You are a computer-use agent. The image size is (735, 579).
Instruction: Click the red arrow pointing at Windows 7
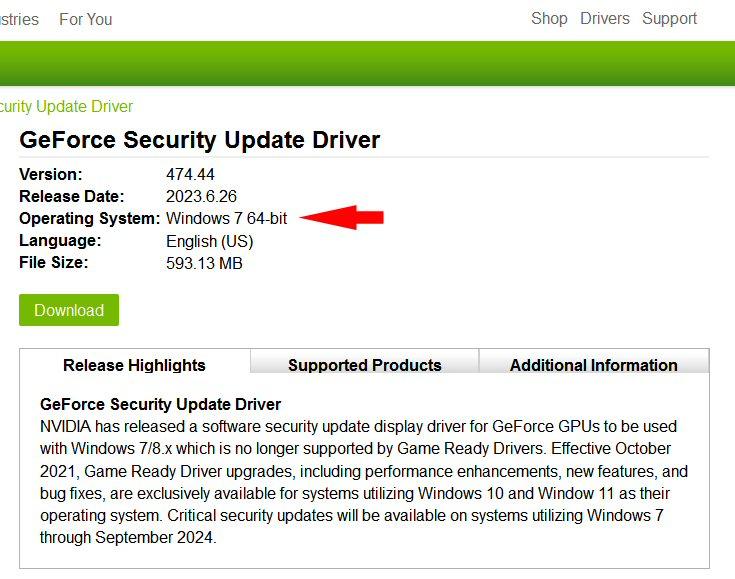tap(342, 218)
